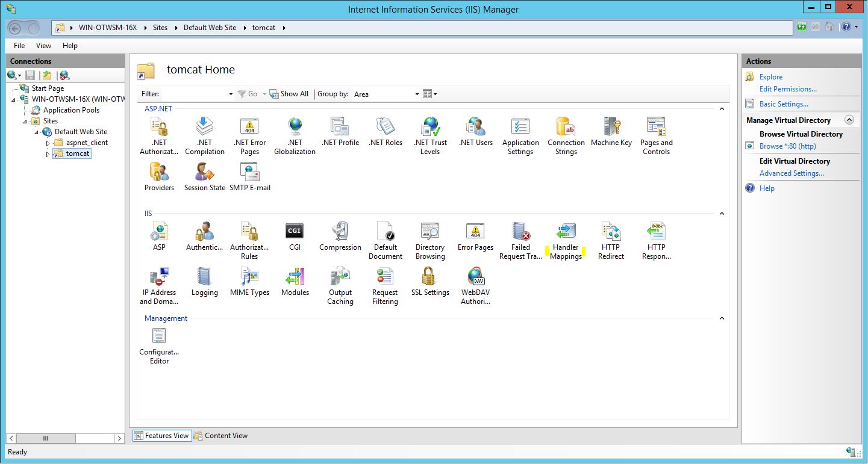Open the HTTP Response Headers feature
The width and height of the screenshot is (868, 464).
(x=657, y=241)
